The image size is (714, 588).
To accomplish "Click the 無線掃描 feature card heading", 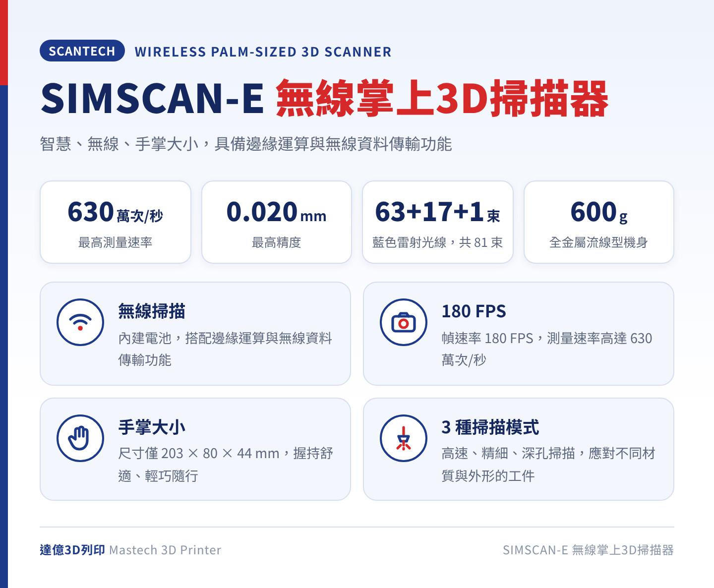I will coord(152,311).
